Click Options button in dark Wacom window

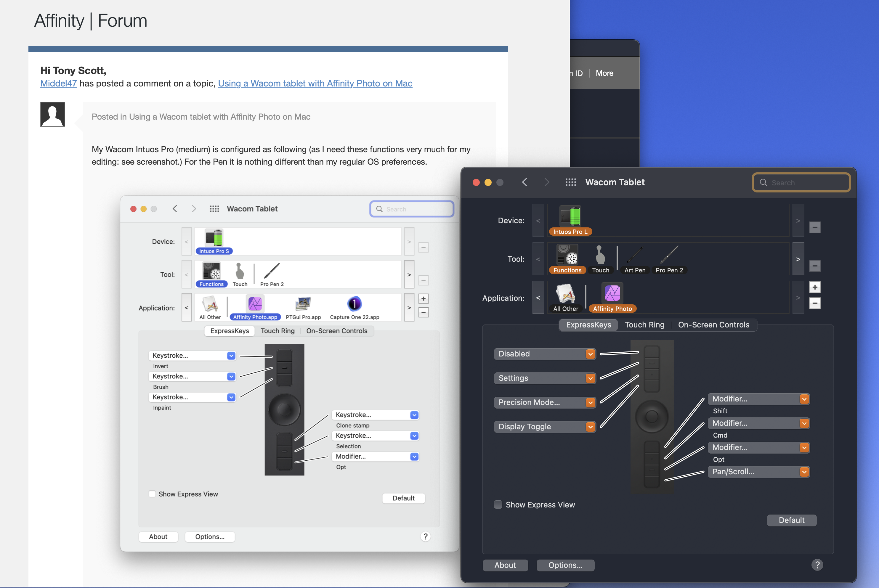coord(565,565)
